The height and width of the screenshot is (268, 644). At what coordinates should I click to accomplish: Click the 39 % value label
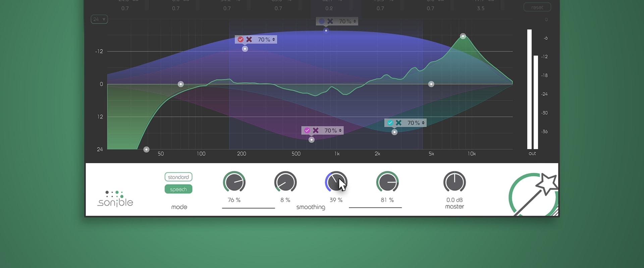[336, 200]
